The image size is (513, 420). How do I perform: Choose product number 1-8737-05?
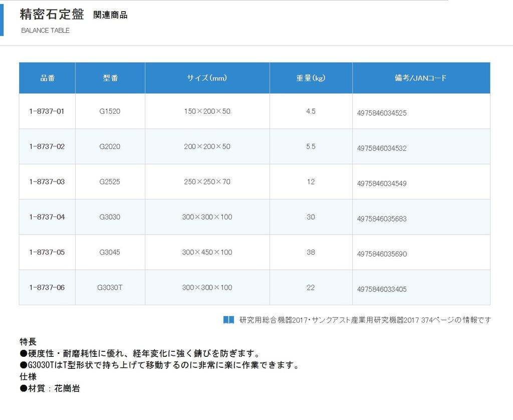47,252
